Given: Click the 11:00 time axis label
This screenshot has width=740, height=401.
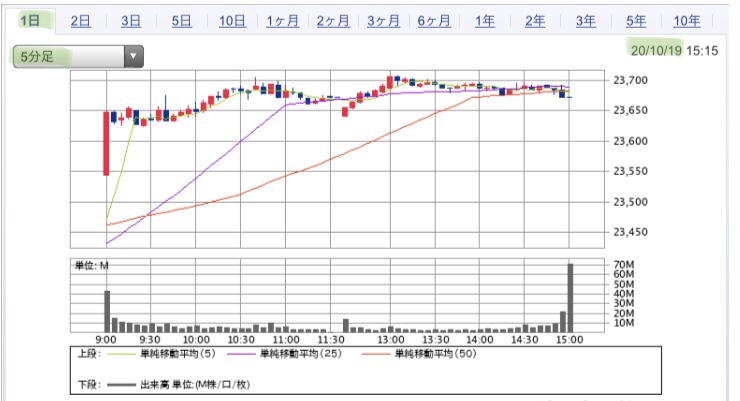Looking at the screenshot, I should pos(286,340).
